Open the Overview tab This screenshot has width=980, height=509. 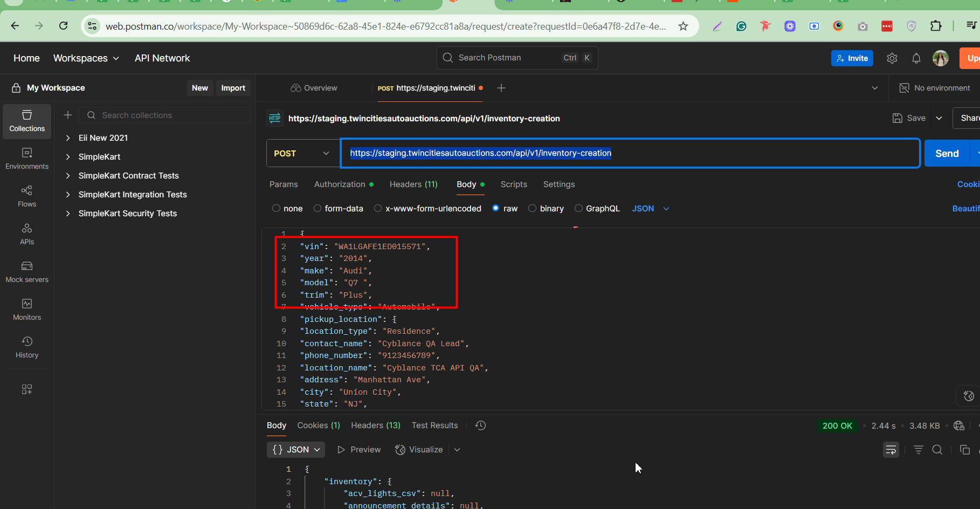coord(314,88)
